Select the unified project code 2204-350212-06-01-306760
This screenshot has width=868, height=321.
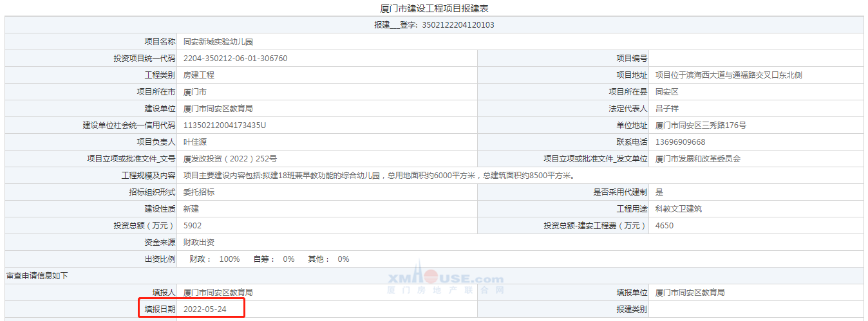(235, 59)
